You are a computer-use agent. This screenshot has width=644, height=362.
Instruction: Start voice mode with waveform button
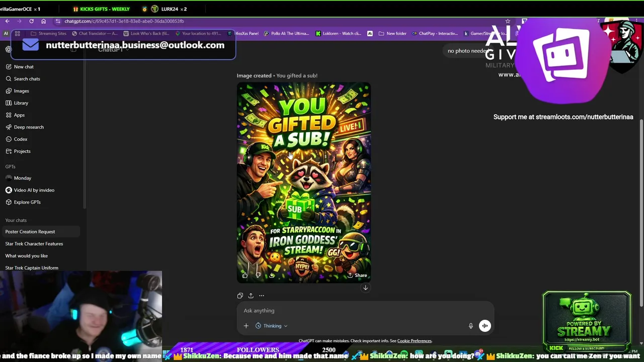pyautogui.click(x=485, y=326)
